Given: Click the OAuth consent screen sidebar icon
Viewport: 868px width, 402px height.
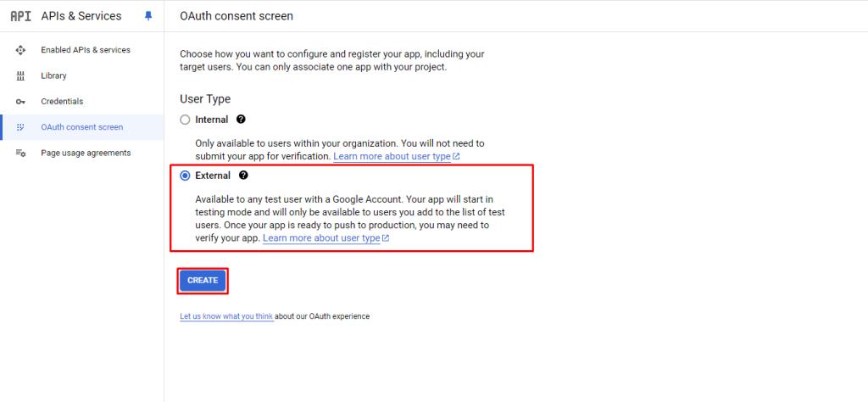Looking at the screenshot, I should coord(20,127).
